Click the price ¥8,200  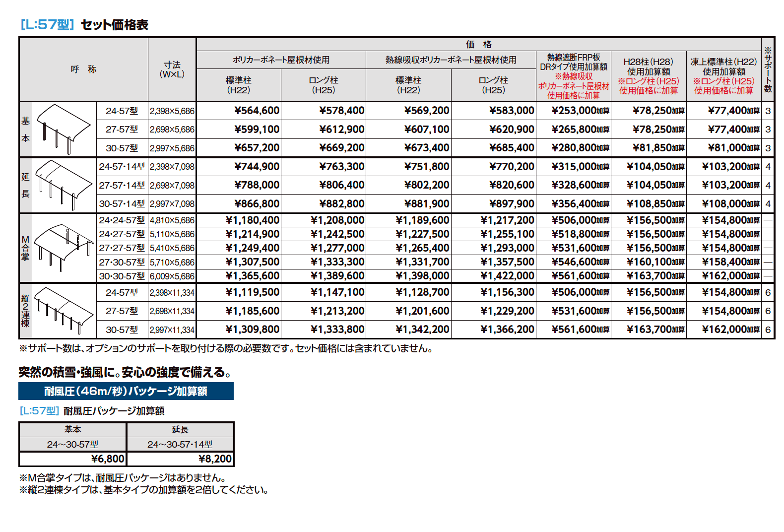(x=215, y=459)
